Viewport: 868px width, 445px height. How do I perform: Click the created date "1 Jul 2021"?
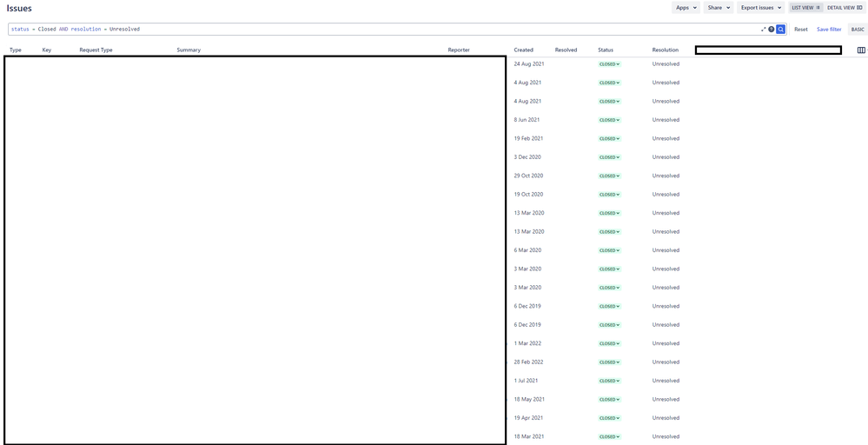click(526, 380)
